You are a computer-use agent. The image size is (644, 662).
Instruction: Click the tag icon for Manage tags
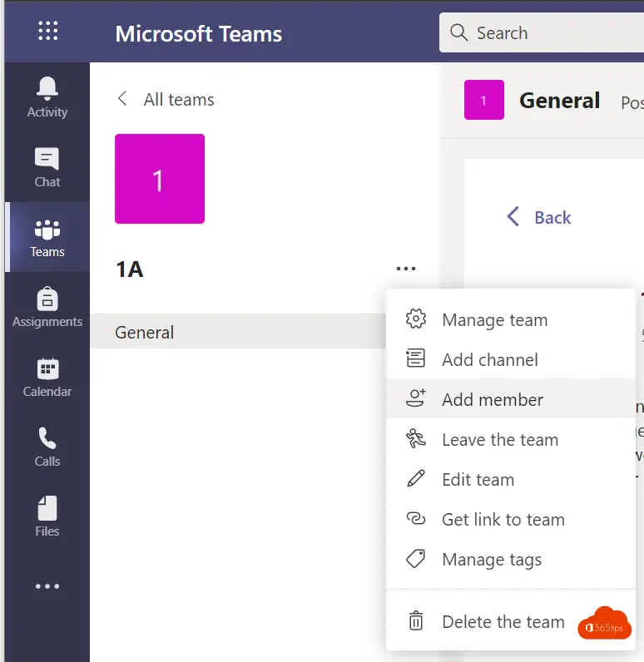click(x=415, y=559)
